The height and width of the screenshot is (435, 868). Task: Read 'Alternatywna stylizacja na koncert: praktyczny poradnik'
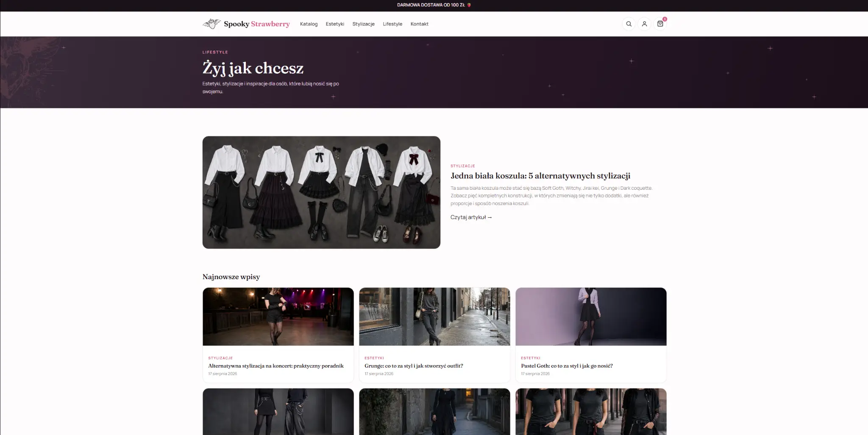click(276, 366)
